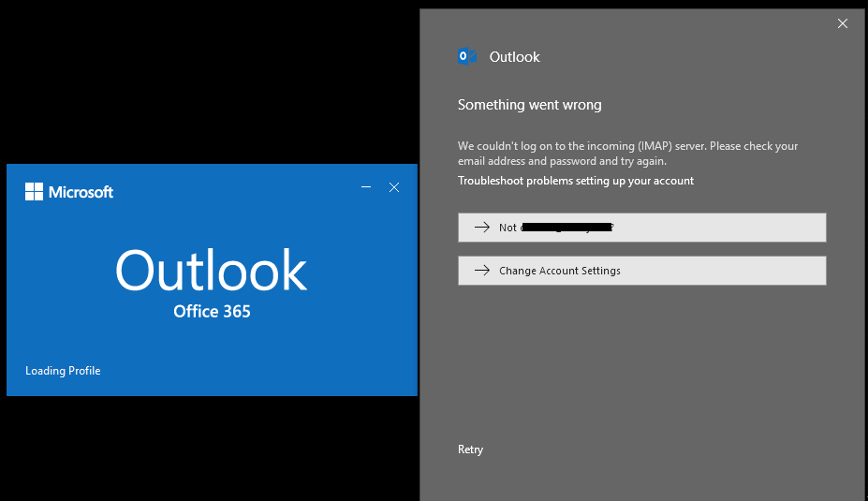Click the IMAP server error message text

627,154
